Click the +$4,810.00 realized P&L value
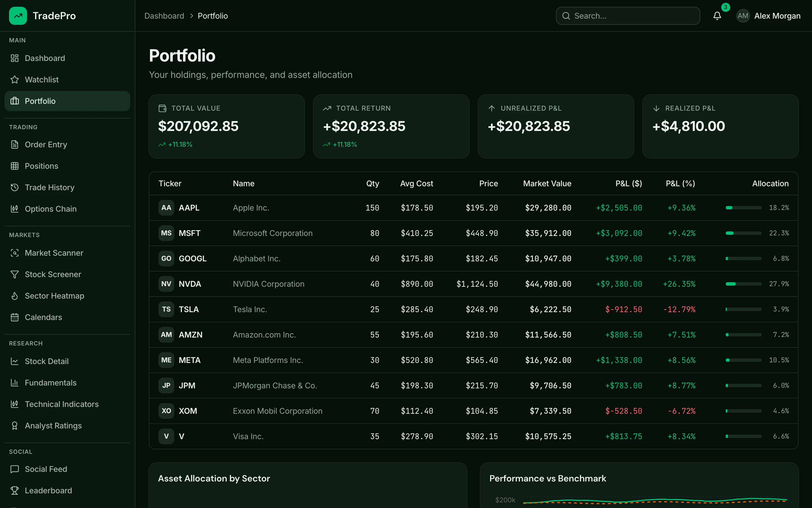 [689, 126]
